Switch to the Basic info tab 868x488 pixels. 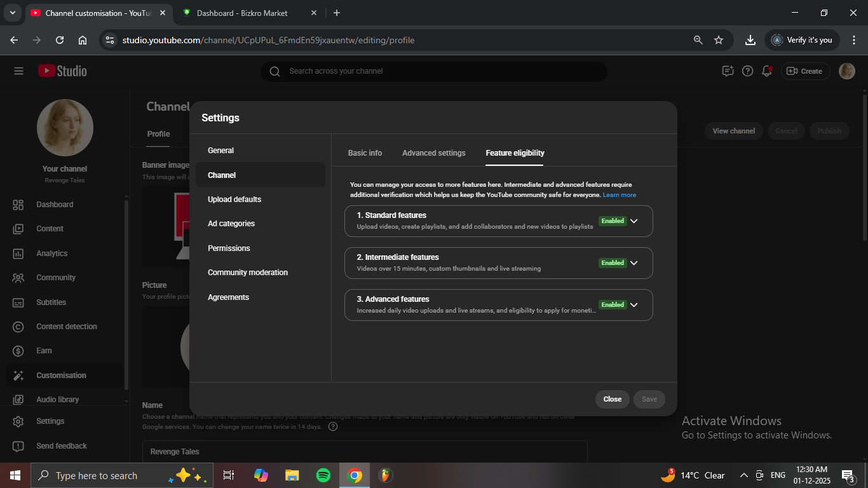point(365,153)
